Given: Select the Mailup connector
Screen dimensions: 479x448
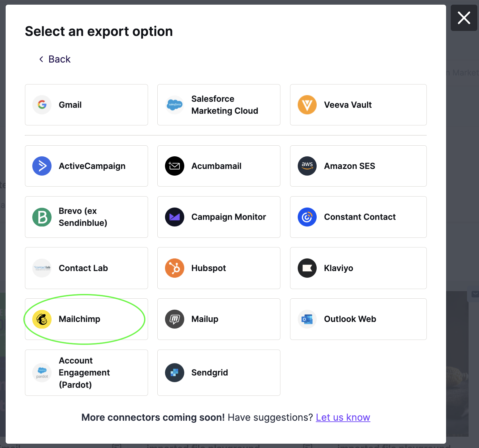Looking at the screenshot, I should [x=219, y=319].
